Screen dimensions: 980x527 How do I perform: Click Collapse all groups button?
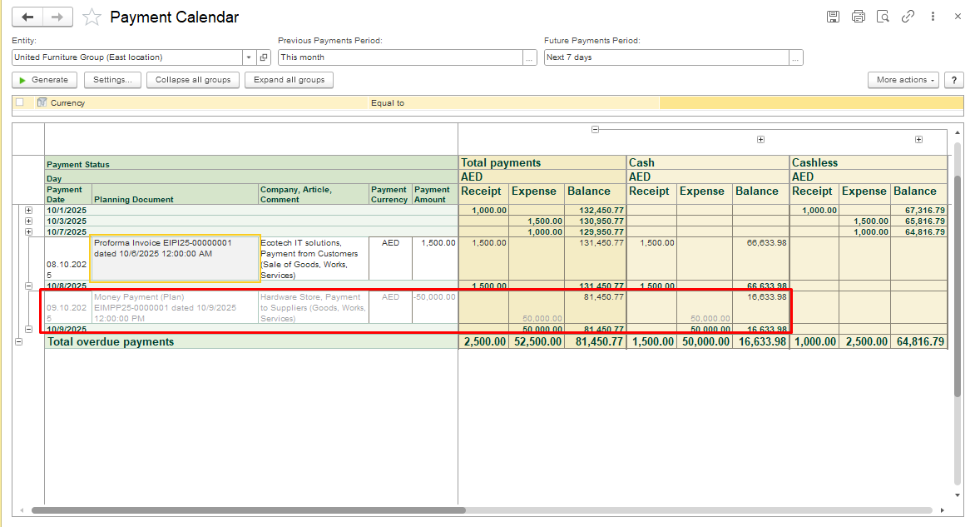193,80
